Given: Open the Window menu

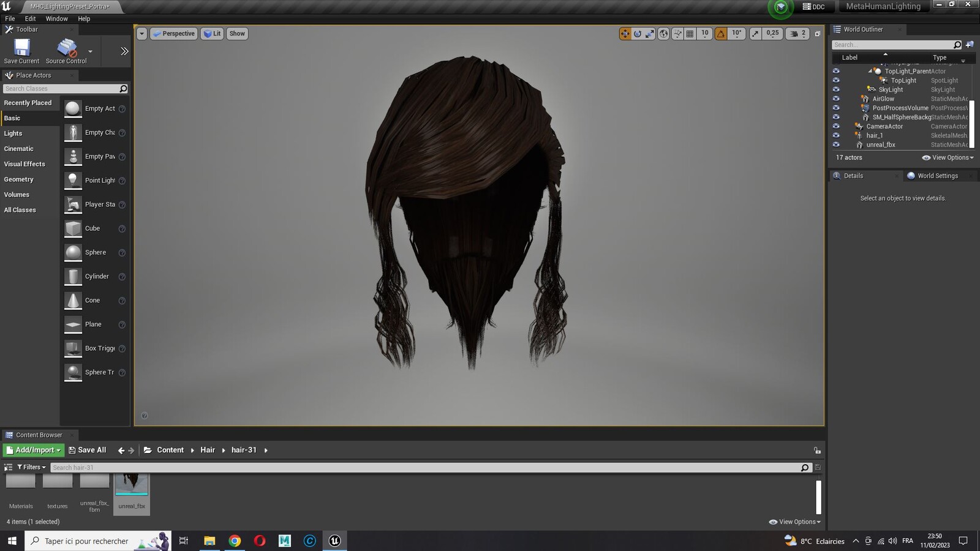Looking at the screenshot, I should click(x=56, y=19).
